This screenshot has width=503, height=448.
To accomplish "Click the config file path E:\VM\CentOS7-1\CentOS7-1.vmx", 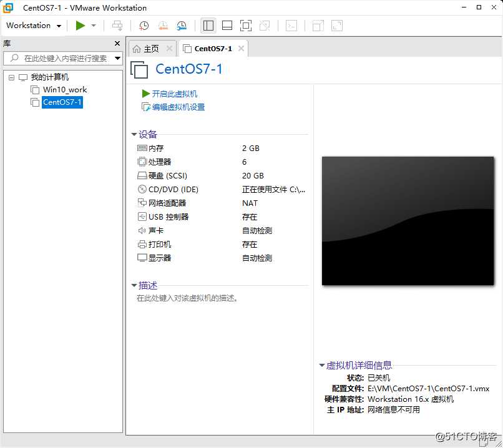I will (x=428, y=389).
